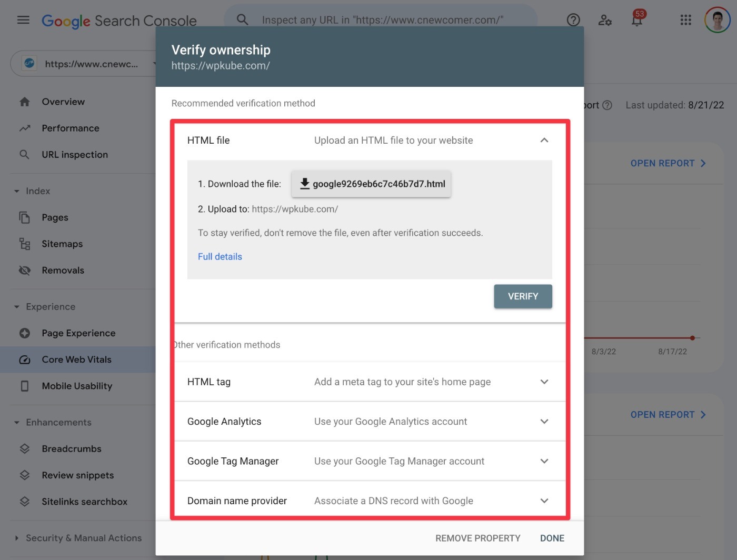The height and width of the screenshot is (560, 737).
Task: Click the property favicon in the selector
Action: [x=29, y=64]
